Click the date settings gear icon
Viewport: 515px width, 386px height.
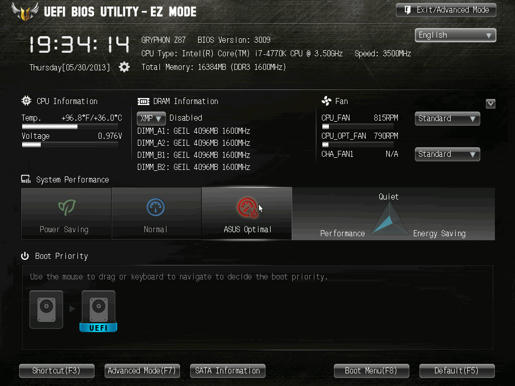tap(124, 67)
